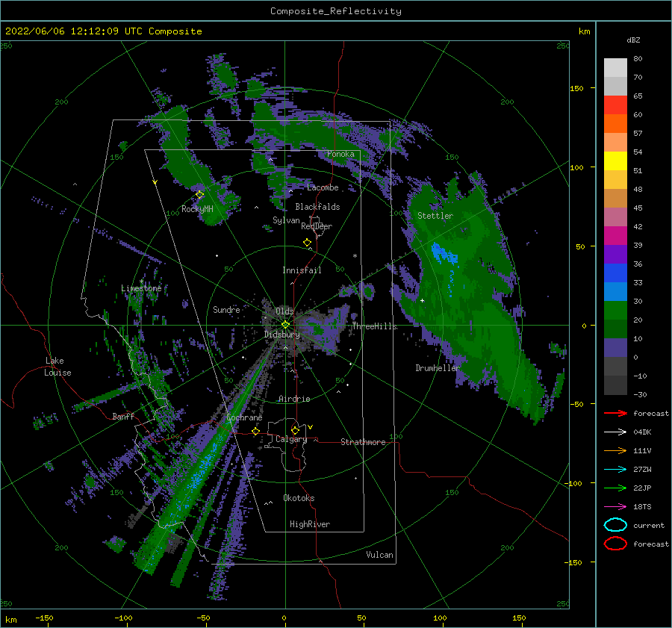Click the Olds town label

[x=284, y=311]
